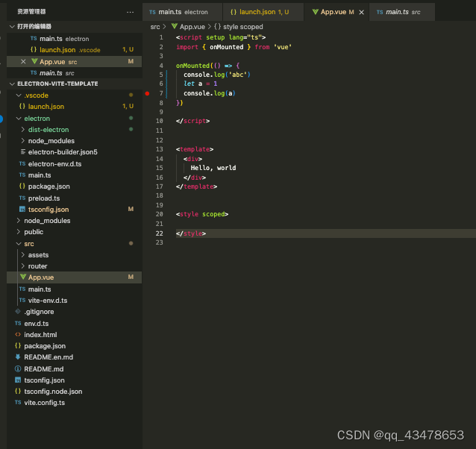Click the src breadcrumb segment
This screenshot has width=476, height=449.
[155, 27]
